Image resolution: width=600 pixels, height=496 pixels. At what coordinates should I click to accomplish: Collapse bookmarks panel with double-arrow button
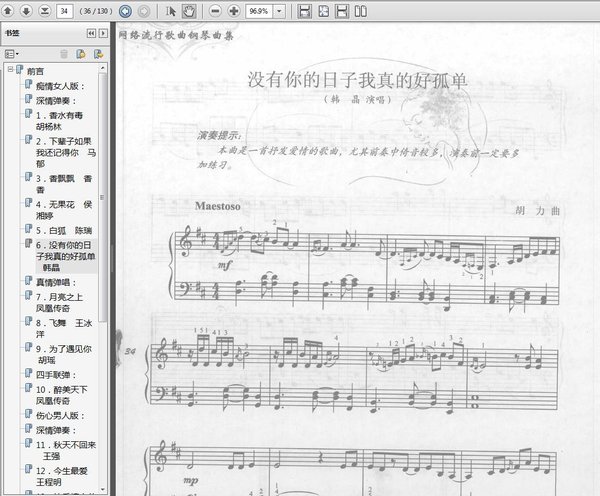coord(91,33)
